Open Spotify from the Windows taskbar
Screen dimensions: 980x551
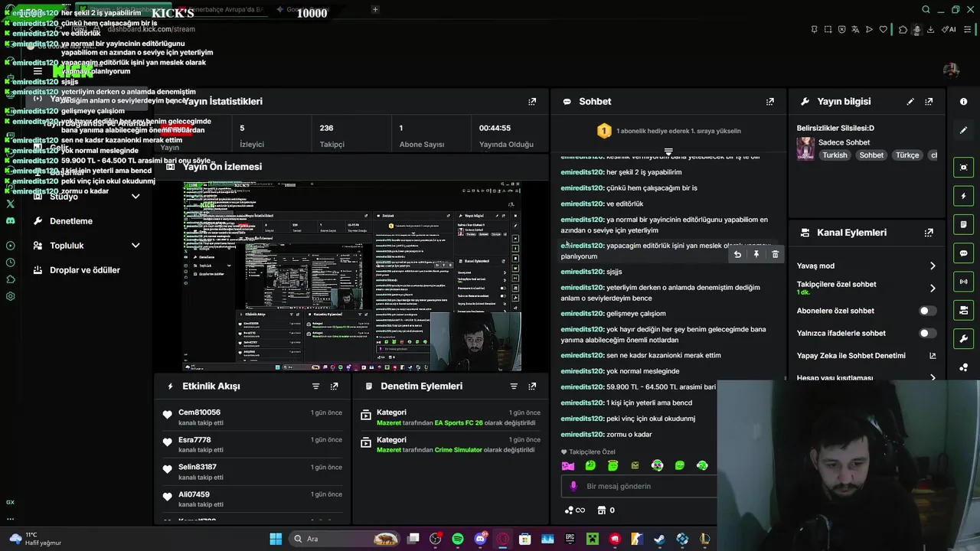click(x=458, y=539)
